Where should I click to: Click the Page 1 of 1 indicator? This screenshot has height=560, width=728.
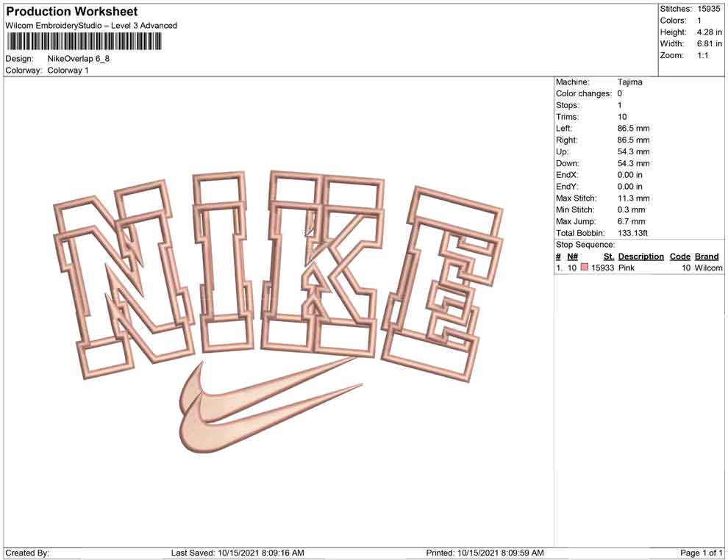pos(701,553)
